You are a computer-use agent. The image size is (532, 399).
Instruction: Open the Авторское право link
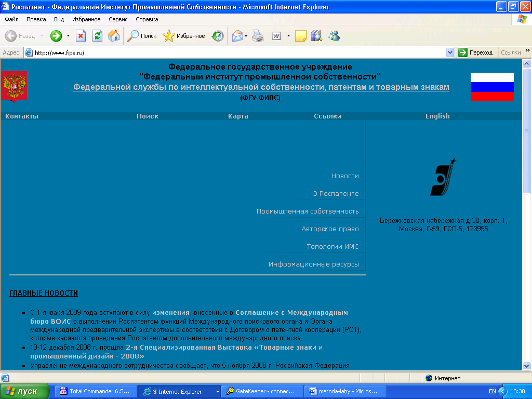coord(330,229)
